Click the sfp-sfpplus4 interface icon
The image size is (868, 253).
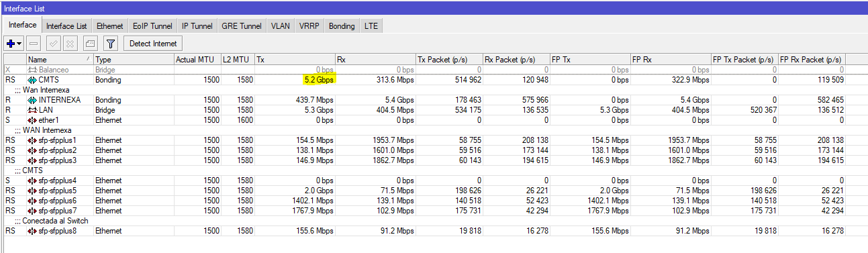click(x=32, y=181)
